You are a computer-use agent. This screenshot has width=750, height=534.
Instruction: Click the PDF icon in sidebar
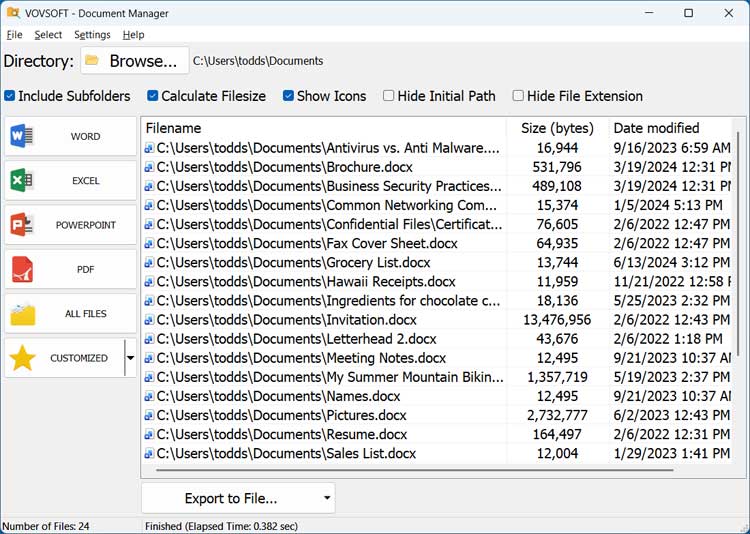click(x=22, y=269)
